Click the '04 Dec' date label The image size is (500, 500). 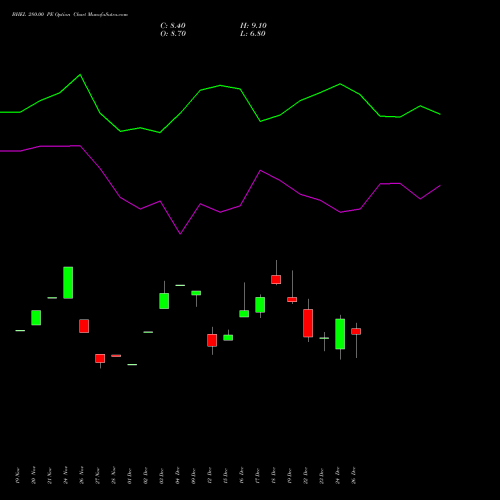click(178, 476)
